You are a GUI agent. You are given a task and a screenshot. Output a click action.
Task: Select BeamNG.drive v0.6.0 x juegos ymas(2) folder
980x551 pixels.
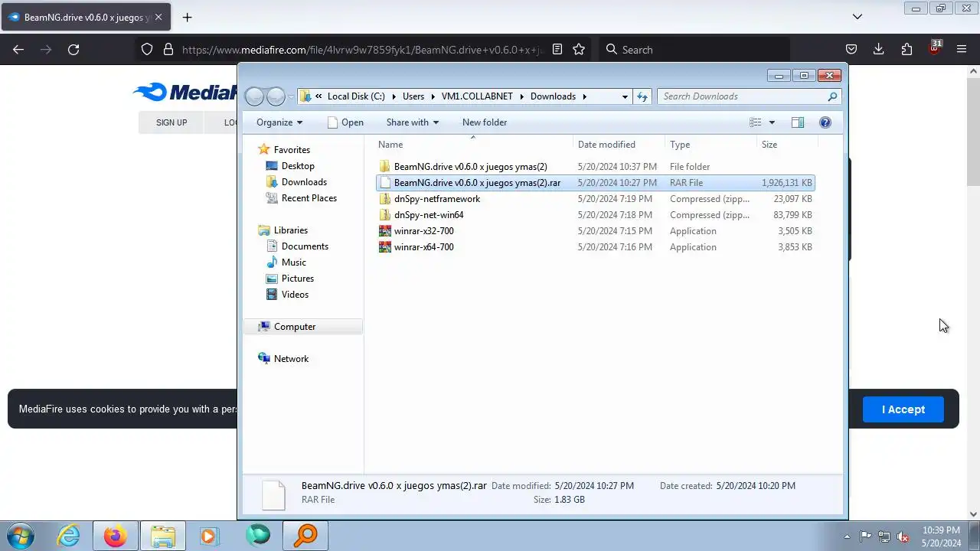click(x=595, y=167)
